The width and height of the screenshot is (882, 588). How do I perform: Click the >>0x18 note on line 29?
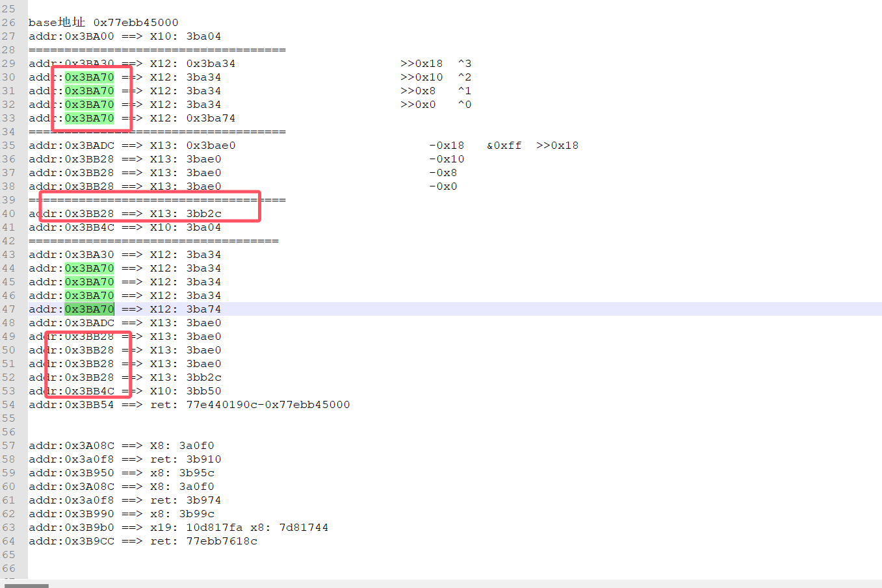coord(421,64)
